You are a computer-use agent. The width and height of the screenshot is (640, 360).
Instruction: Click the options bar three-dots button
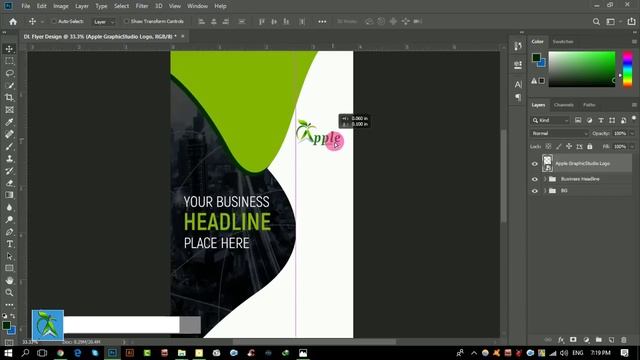tap(322, 22)
